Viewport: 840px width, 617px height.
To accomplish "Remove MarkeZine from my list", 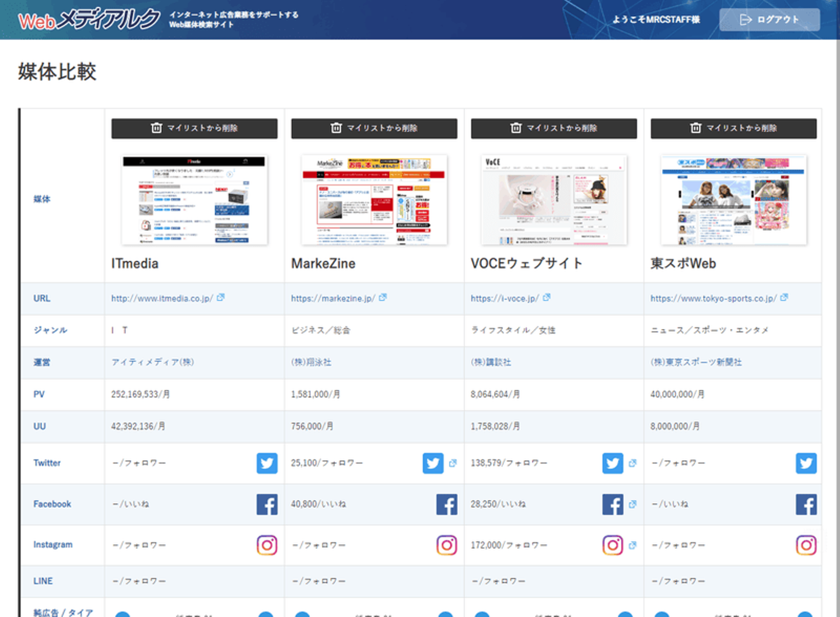I will [374, 128].
